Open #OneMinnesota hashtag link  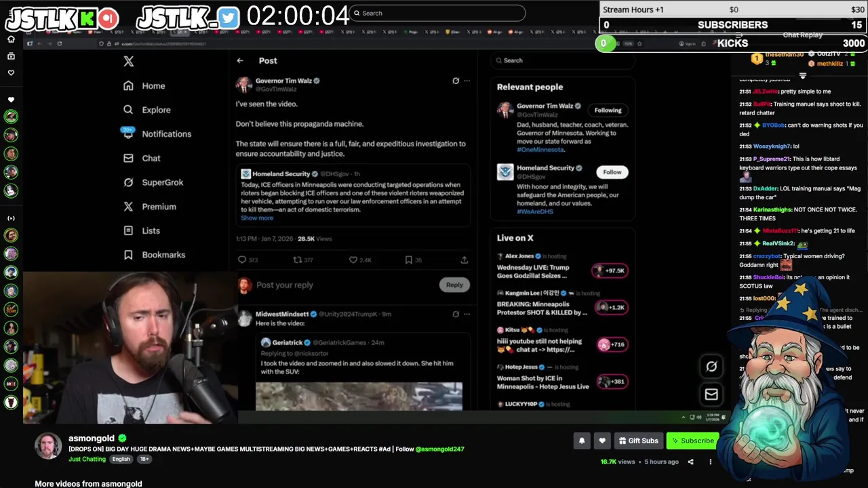[540, 150]
